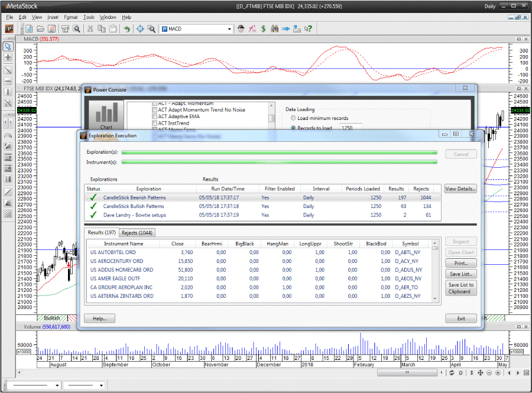Select the Dave Landry - Bowtie setups row
This screenshot has width=532, height=393.
[x=262, y=215]
